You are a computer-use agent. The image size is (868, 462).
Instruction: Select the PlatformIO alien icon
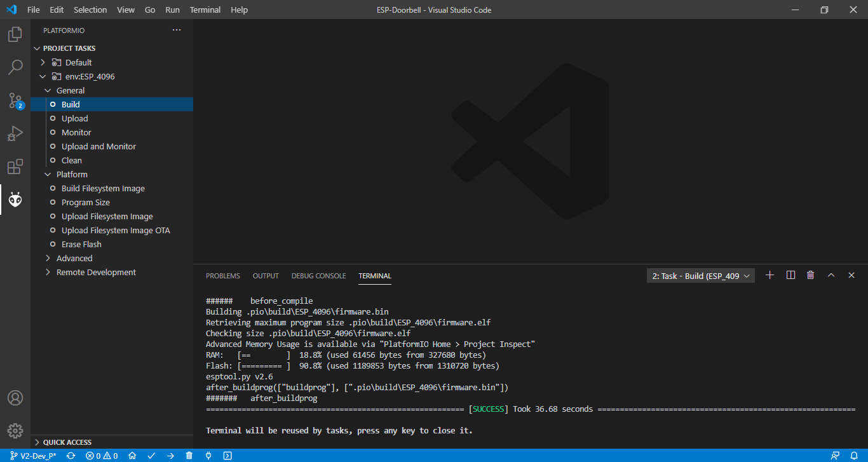point(15,200)
